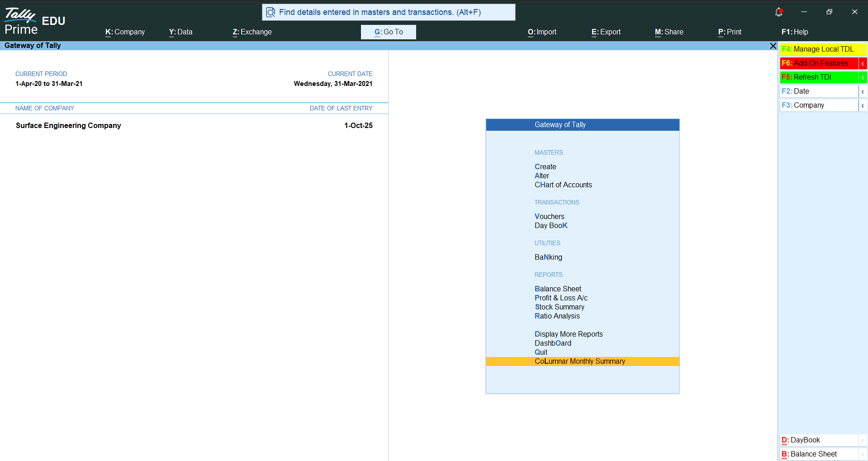Click the Find details search field
The height and width of the screenshot is (461, 868).
pyautogui.click(x=389, y=12)
